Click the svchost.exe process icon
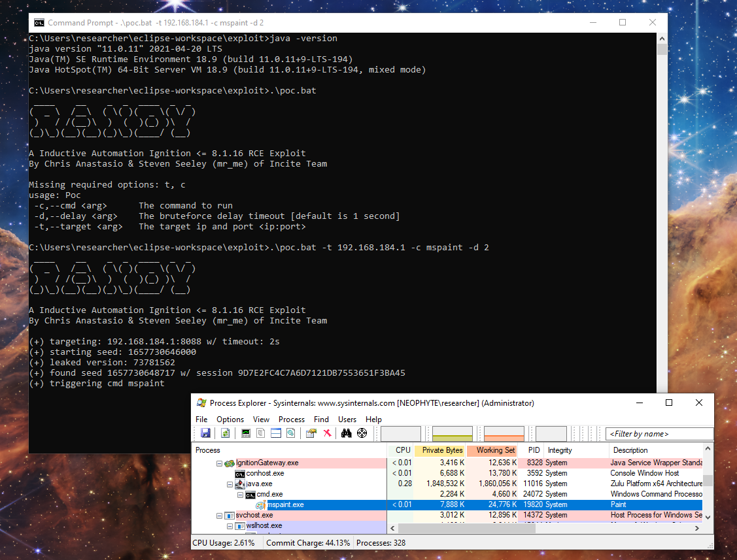737x560 pixels. point(230,516)
